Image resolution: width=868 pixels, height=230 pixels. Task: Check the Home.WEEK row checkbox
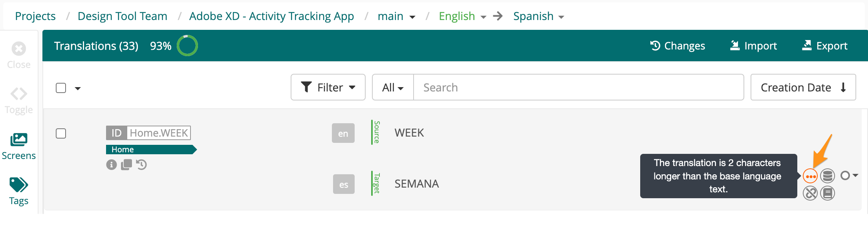click(61, 133)
